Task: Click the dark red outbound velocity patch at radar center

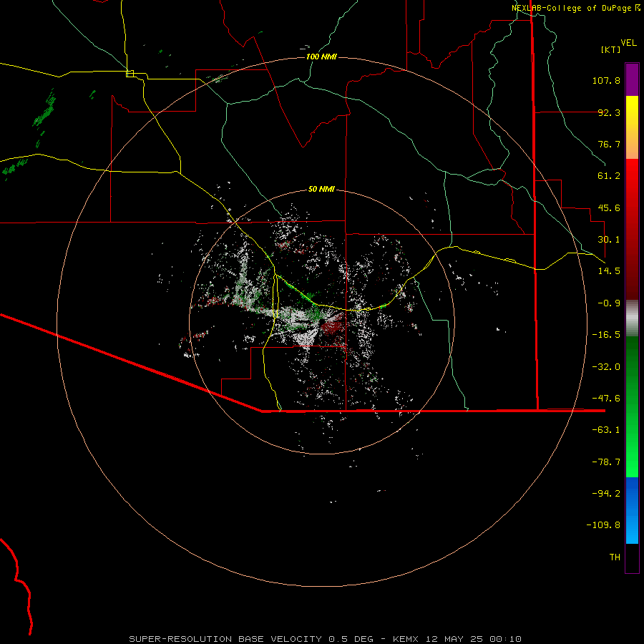Action: coord(332,326)
